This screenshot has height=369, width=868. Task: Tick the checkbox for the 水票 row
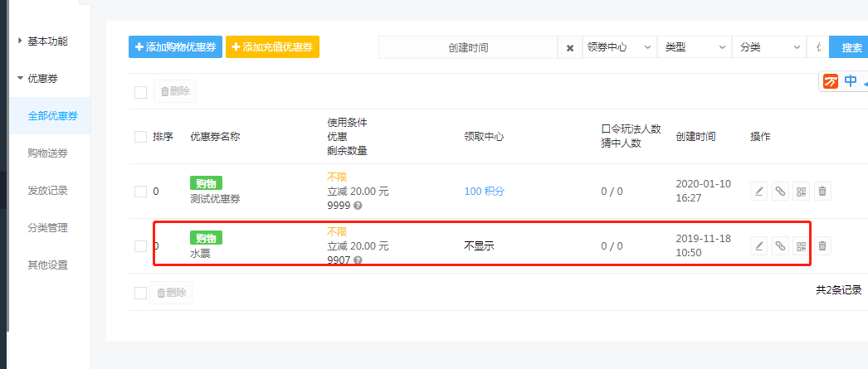click(x=140, y=246)
